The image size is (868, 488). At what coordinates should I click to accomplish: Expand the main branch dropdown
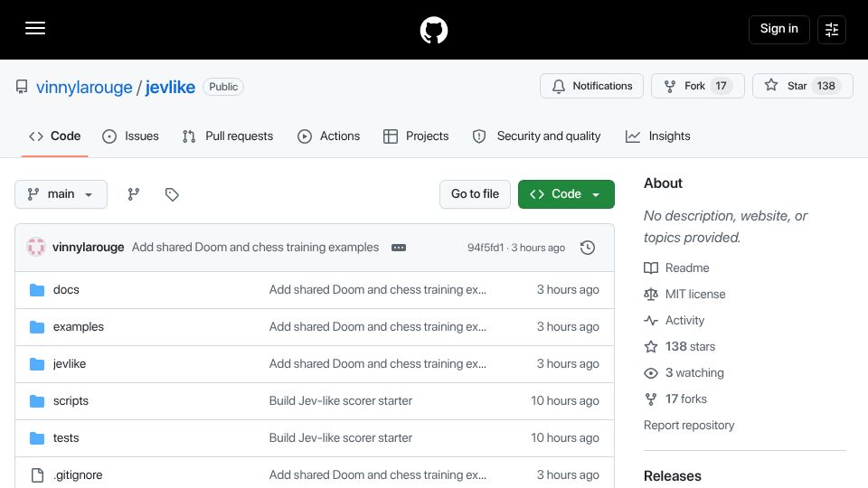pyautogui.click(x=61, y=194)
